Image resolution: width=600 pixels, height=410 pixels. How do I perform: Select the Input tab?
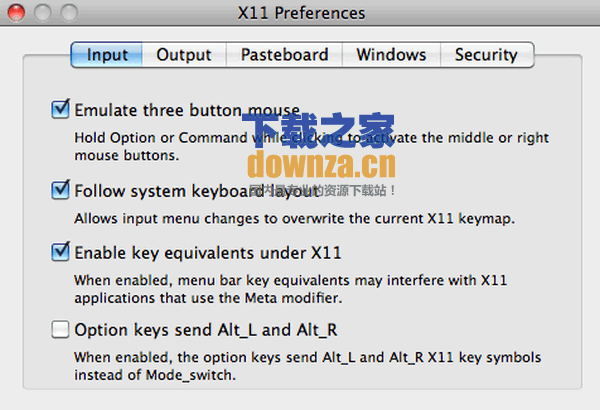point(107,55)
